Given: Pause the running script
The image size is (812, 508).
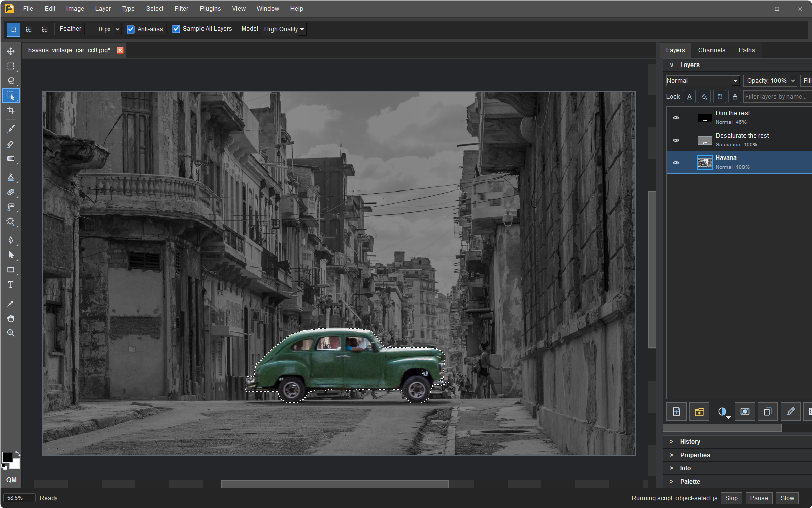Looking at the screenshot, I should (x=759, y=498).
